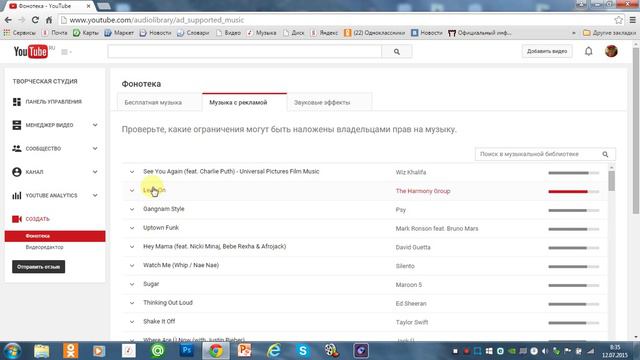
Task: Expand the Watch Me (Whip / Nae Nae) row
Action: point(132,266)
